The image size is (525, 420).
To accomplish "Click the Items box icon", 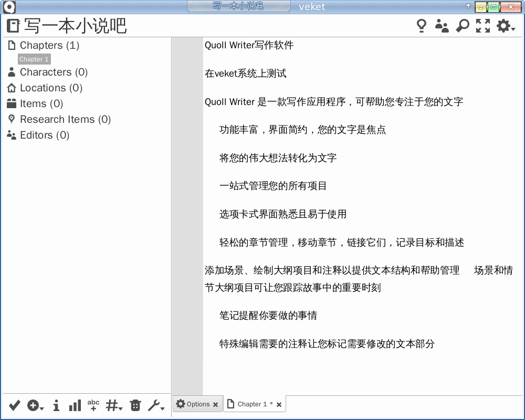I will tap(12, 103).
